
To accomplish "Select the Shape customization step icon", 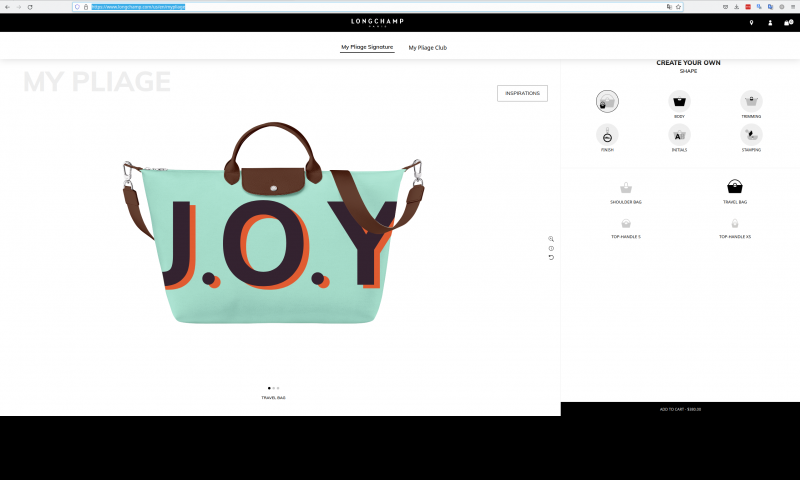I will click(x=607, y=101).
